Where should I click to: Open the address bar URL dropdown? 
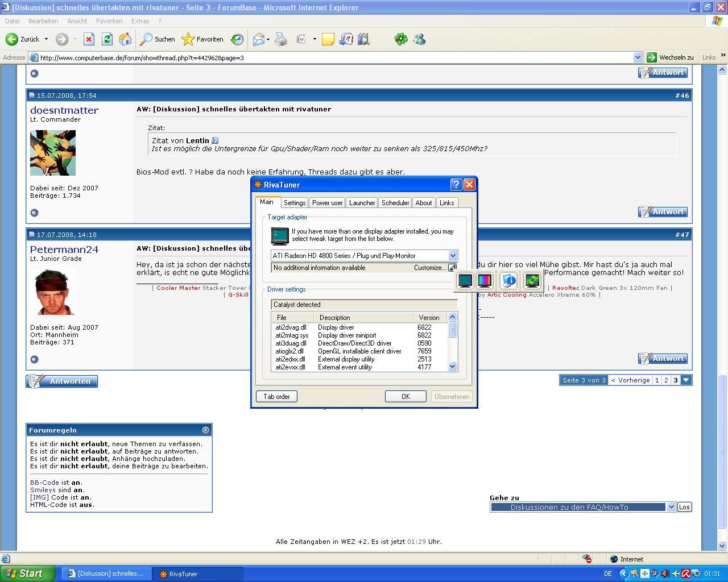coord(638,57)
